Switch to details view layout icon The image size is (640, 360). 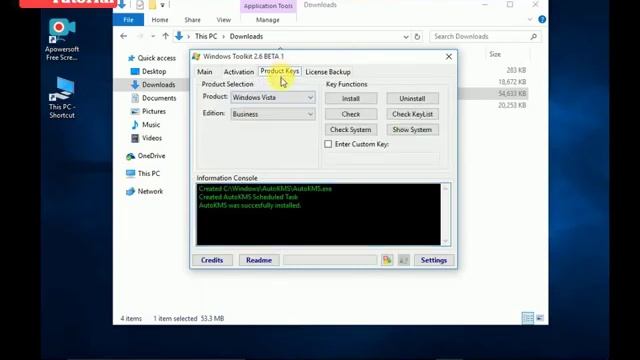(528, 318)
